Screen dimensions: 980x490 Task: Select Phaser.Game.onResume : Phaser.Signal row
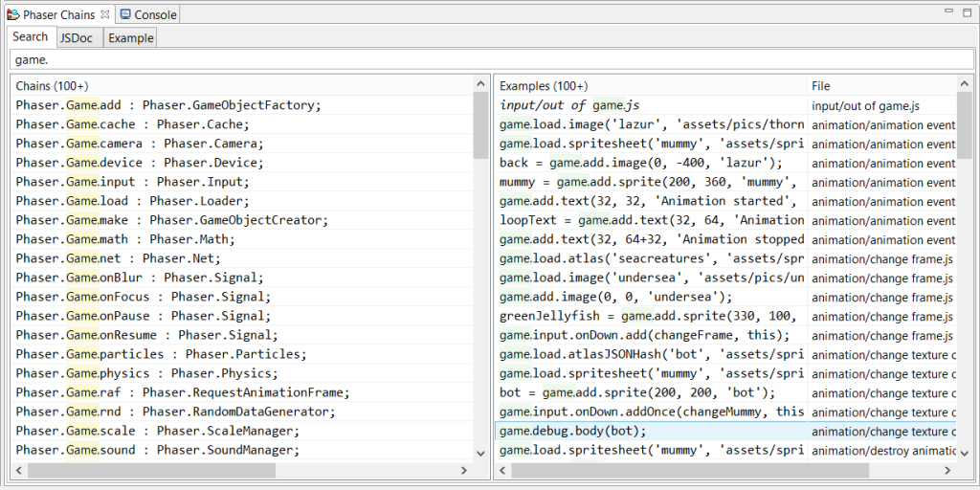point(242,335)
